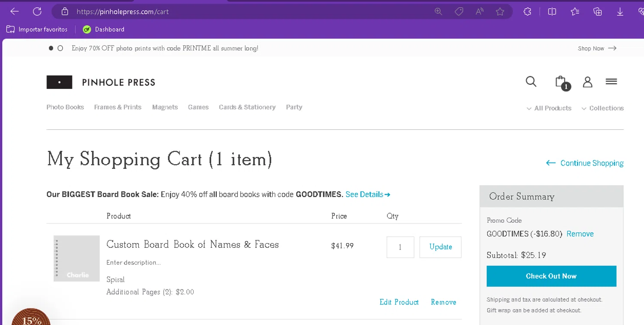Click Shop Now in the promo banner
The width and height of the screenshot is (644, 325).
click(x=597, y=48)
